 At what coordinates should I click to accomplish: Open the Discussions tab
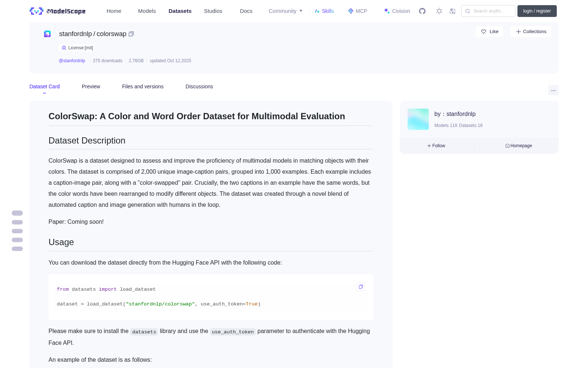point(199,86)
